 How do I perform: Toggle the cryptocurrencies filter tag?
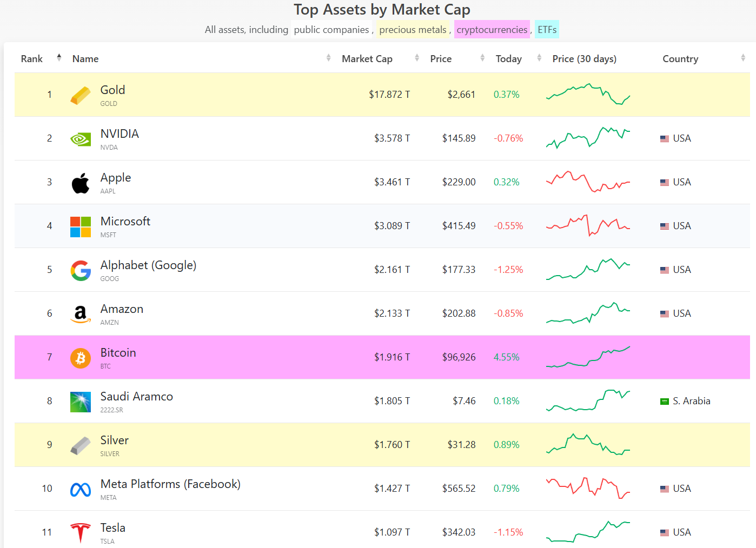[492, 30]
